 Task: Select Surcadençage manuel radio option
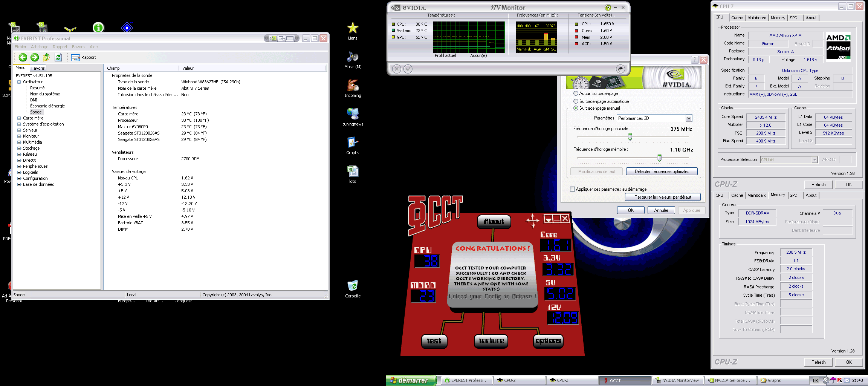[x=576, y=108]
